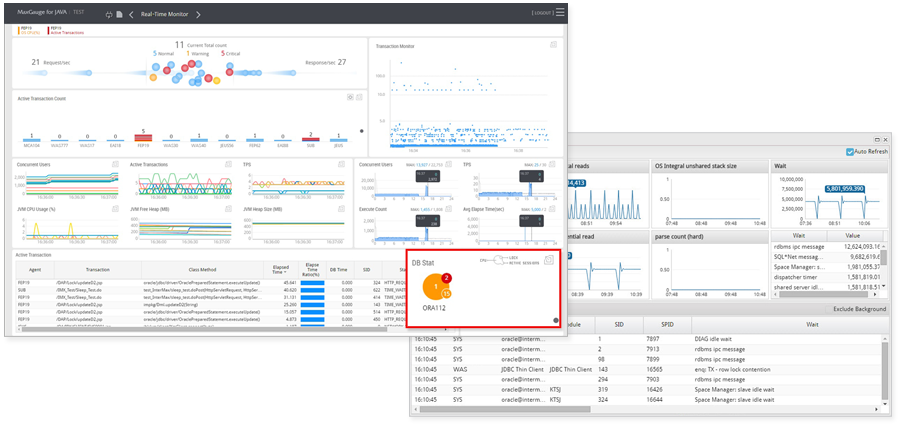Click the LOGOUT link

tap(542, 13)
